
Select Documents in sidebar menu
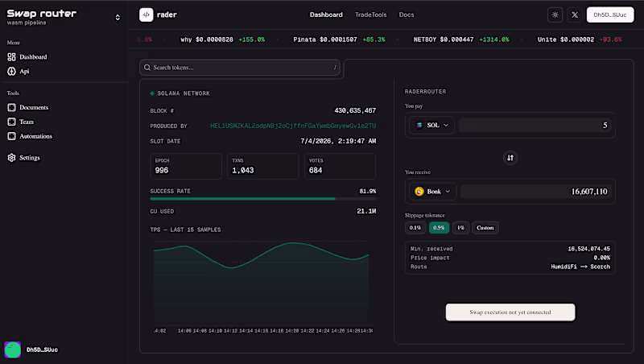pyautogui.click(x=34, y=107)
